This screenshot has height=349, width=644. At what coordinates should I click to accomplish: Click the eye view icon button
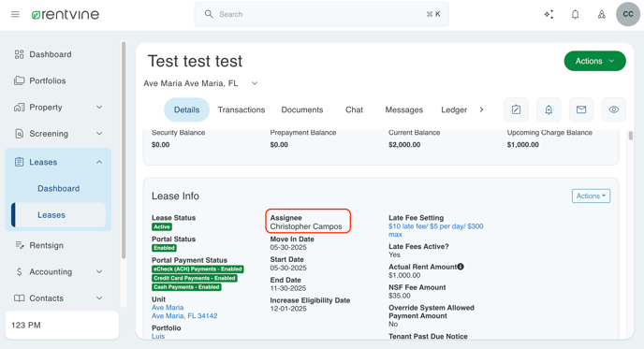pos(614,109)
